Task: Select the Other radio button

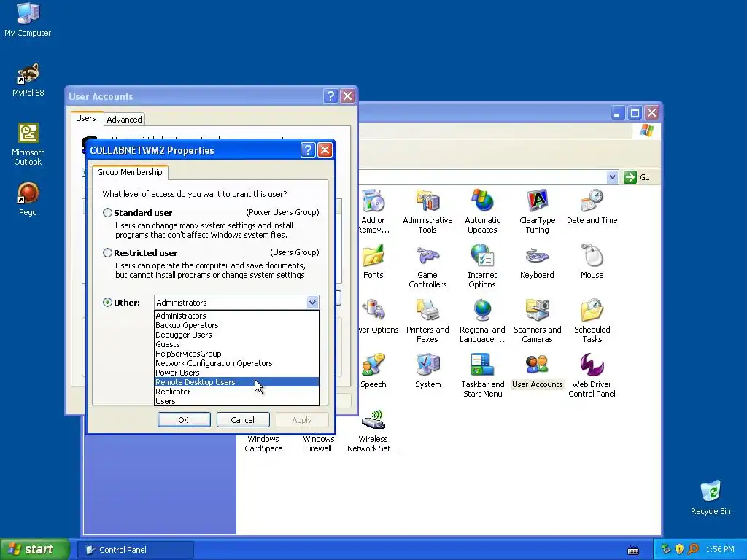Action: [x=108, y=303]
